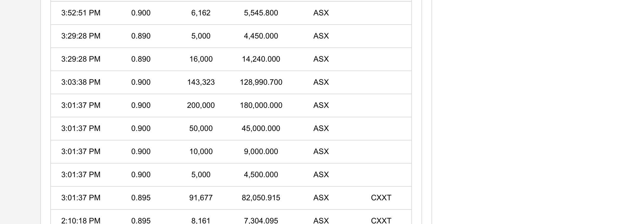Click the 50,000 volume cell
Image resolution: width=644 pixels, height=224 pixels.
[x=201, y=129]
